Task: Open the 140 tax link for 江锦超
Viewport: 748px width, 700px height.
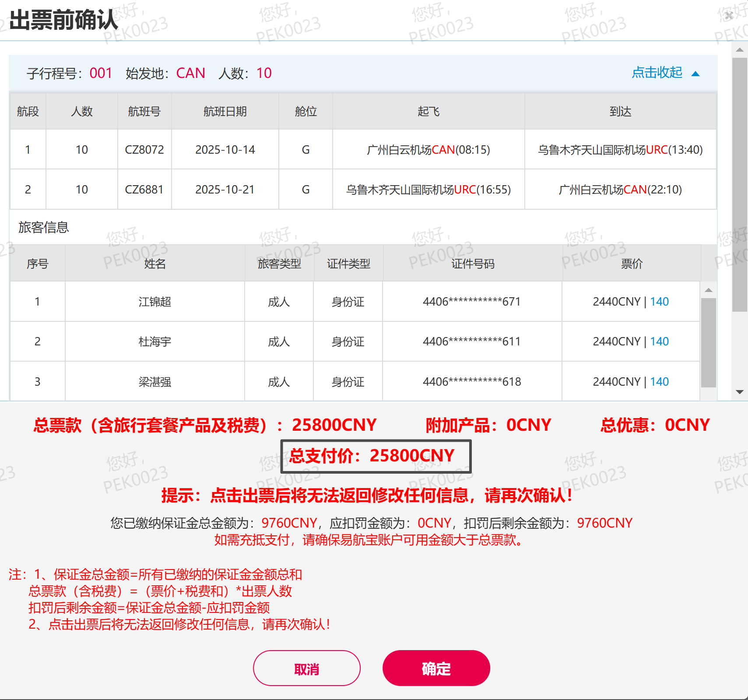Action: tap(659, 302)
